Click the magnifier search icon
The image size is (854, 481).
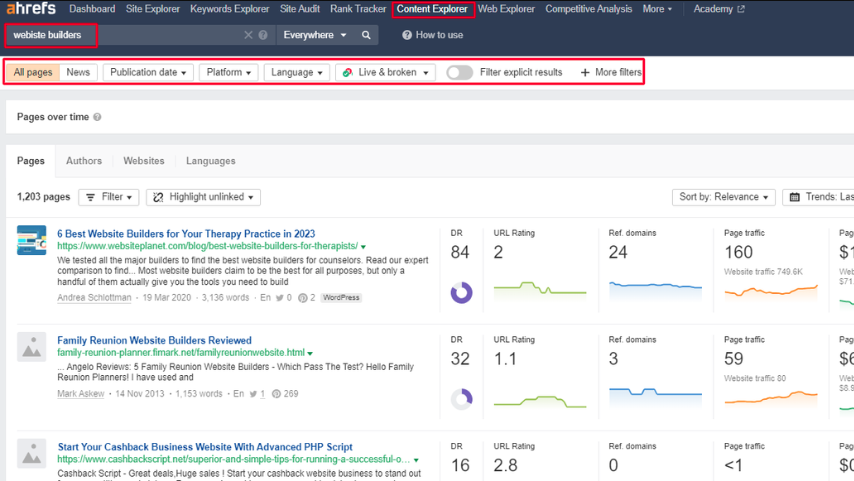tap(366, 35)
